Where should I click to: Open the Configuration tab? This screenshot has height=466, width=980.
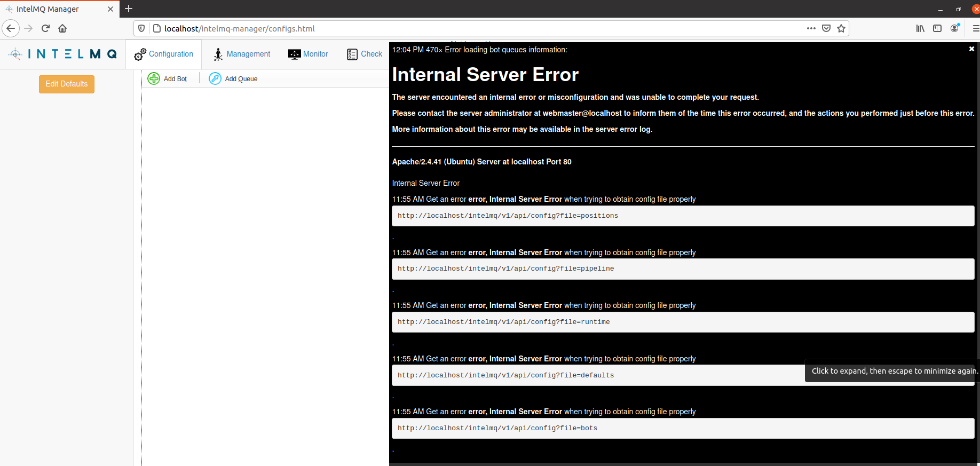164,54
